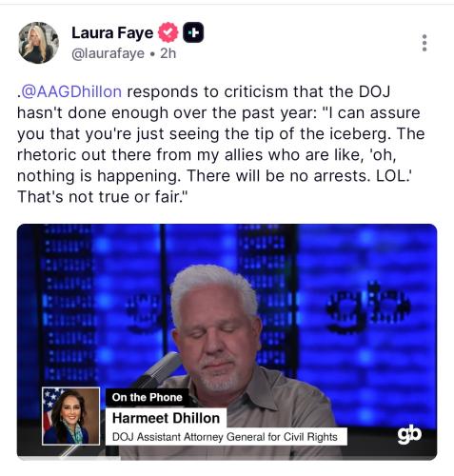Screen dimensions: 454x476
Task: Click the closing line "That's not true or fair."
Action: point(102,197)
